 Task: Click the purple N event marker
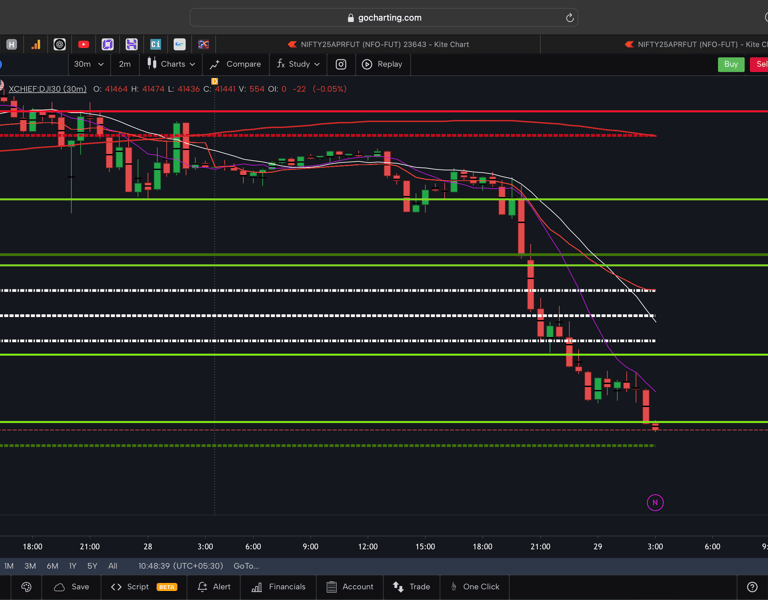coord(655,503)
